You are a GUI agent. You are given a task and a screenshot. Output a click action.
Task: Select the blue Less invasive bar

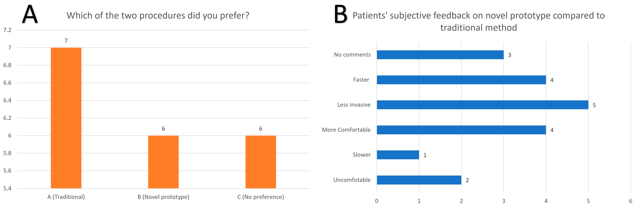click(482, 105)
